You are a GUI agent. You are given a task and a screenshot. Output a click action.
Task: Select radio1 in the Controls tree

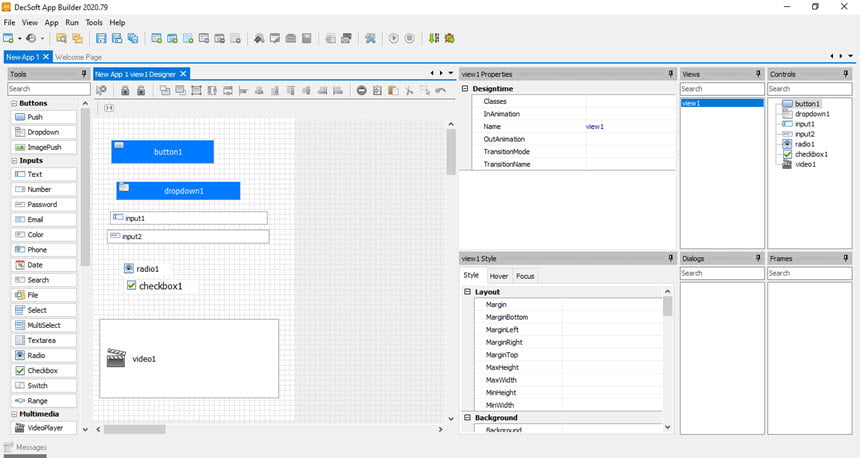pyautogui.click(x=805, y=144)
